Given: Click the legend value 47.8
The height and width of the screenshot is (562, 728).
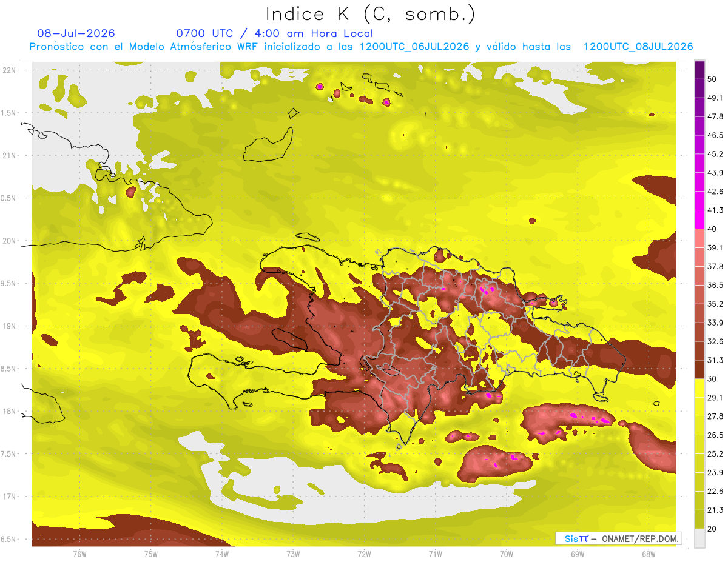Looking at the screenshot, I should pyautogui.click(x=715, y=116).
